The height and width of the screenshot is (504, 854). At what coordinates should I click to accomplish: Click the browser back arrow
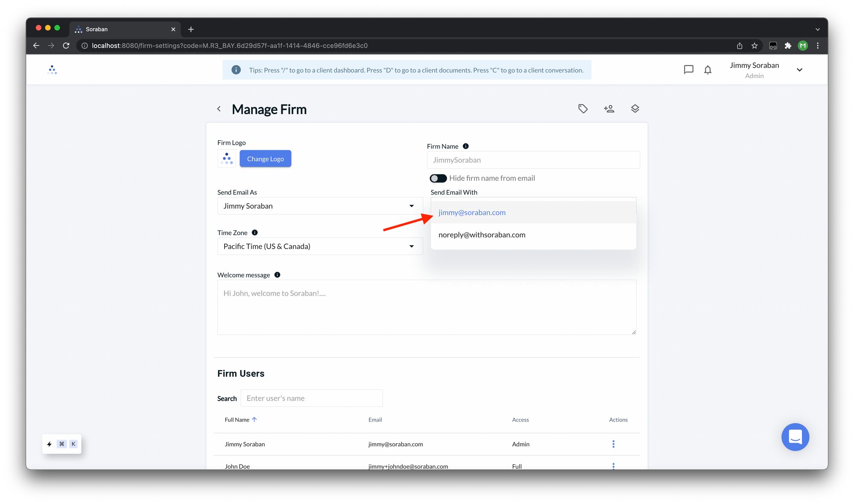pos(36,46)
